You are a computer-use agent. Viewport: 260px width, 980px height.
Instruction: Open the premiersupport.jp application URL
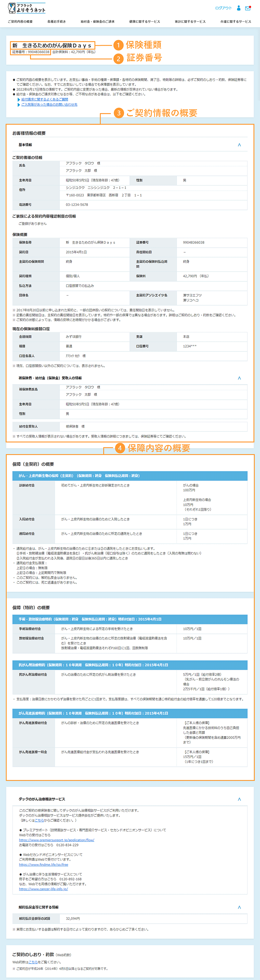click(56, 840)
